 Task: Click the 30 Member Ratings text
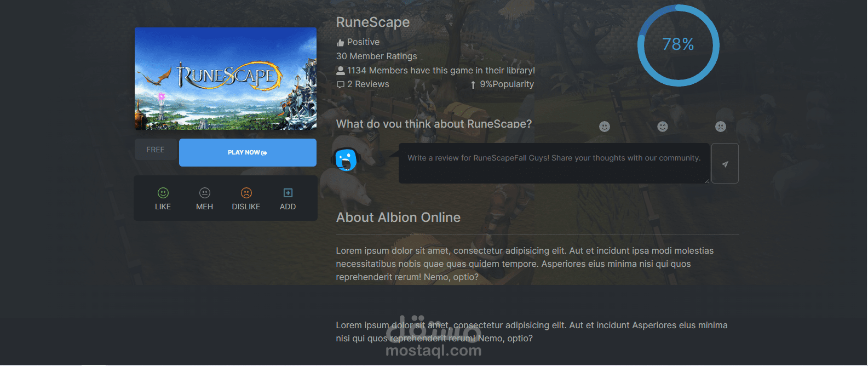pos(377,56)
